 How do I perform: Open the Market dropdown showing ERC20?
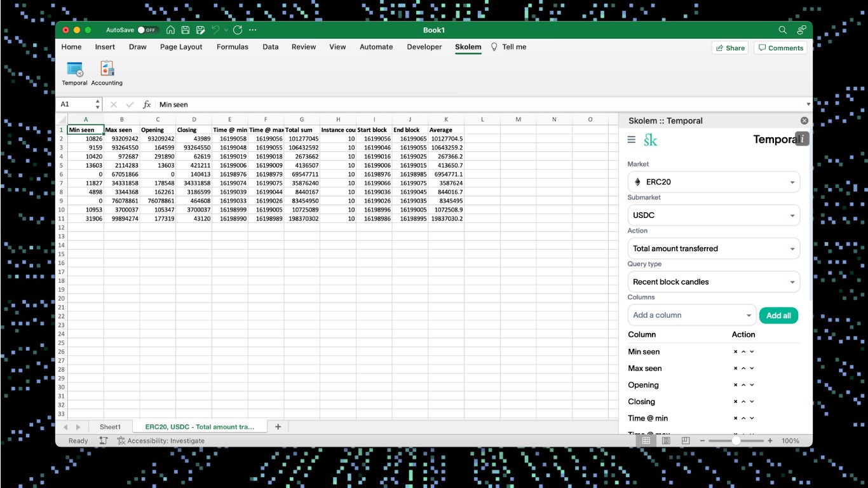click(714, 182)
